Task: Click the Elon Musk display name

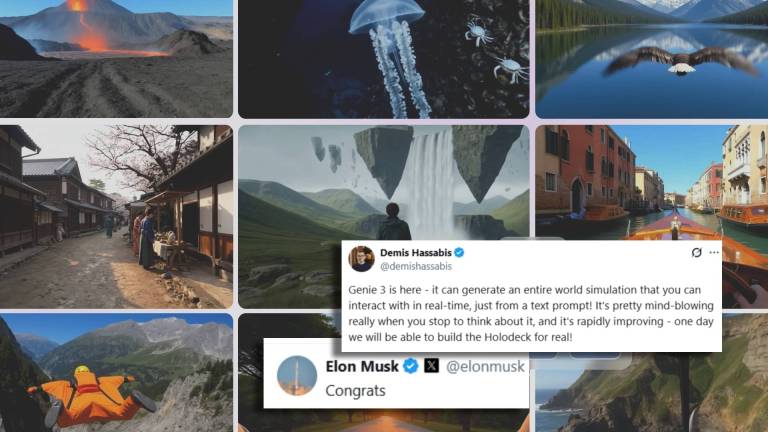Action: (362, 366)
